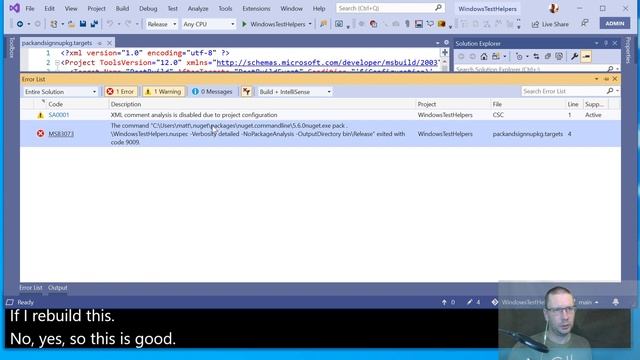The height and width of the screenshot is (360, 640).
Task: Switch to the Error List bottom tab
Action: point(31,288)
